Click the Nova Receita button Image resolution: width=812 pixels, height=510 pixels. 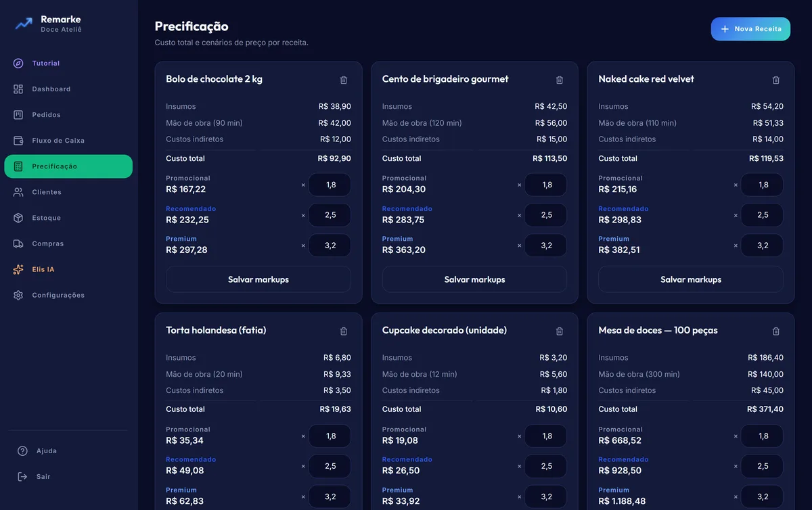tap(750, 29)
